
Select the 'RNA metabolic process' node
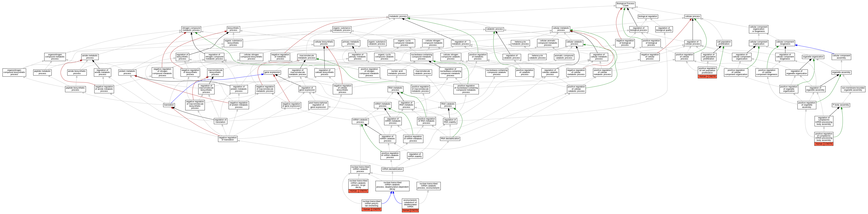(x=395, y=89)
